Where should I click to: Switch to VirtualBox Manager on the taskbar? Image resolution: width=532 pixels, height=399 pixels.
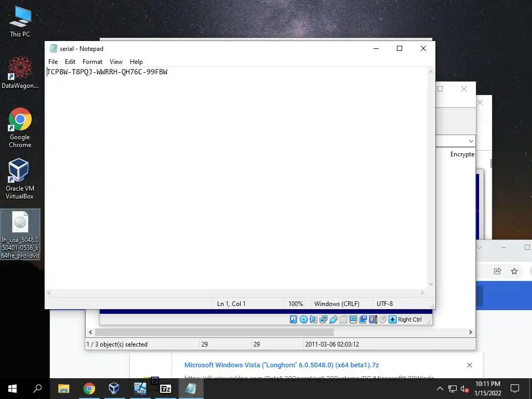tap(114, 389)
